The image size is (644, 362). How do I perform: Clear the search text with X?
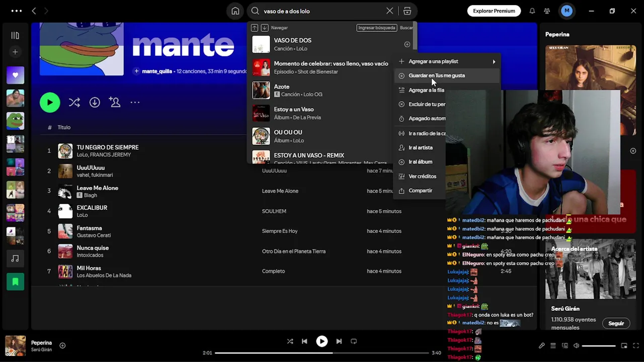tap(390, 11)
